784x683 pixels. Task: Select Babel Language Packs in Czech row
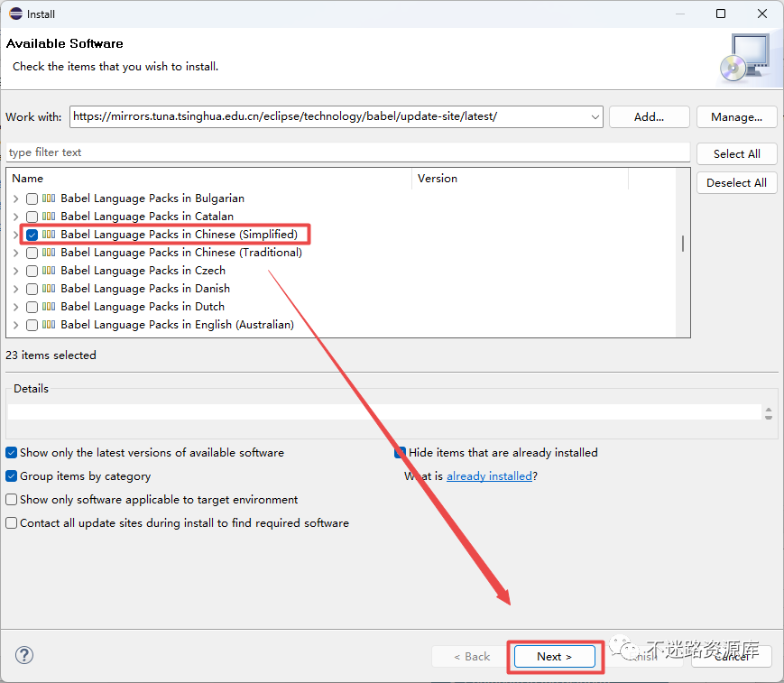pos(143,271)
